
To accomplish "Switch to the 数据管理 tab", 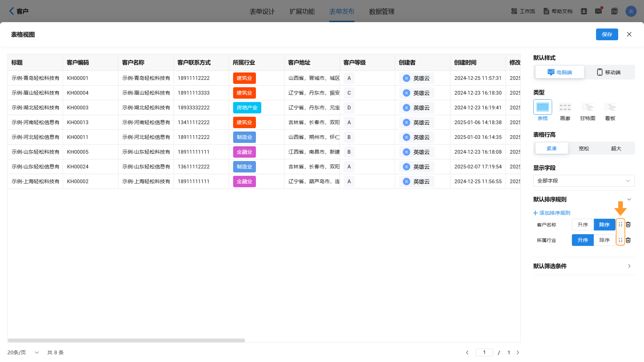I will [x=382, y=12].
